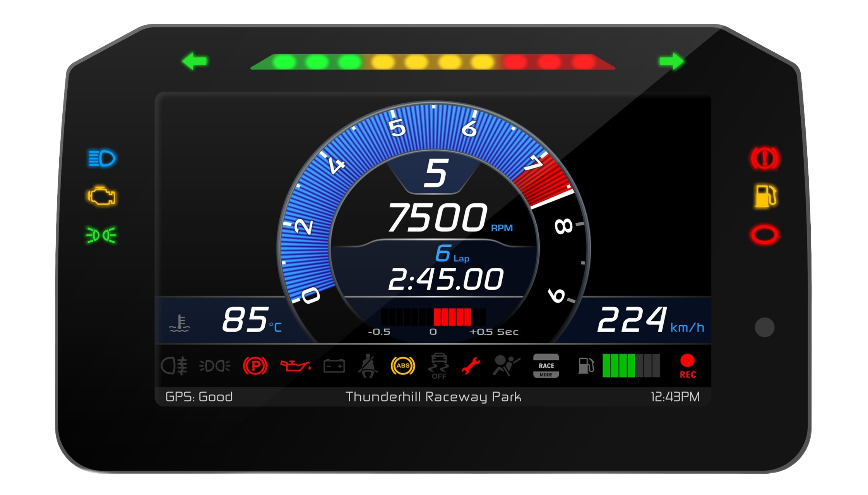Screen dimensions: 868x495
Task: Click the yellow ABS warning icon
Action: tap(402, 366)
